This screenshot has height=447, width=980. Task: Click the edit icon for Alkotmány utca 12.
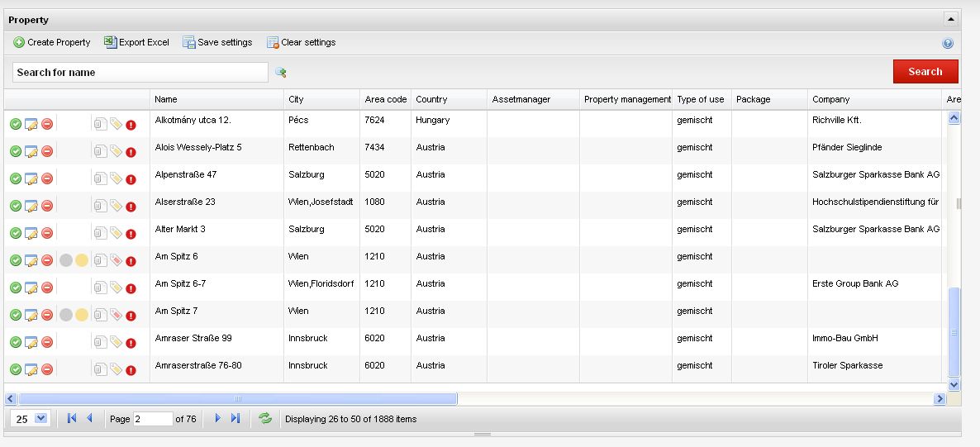(x=31, y=125)
